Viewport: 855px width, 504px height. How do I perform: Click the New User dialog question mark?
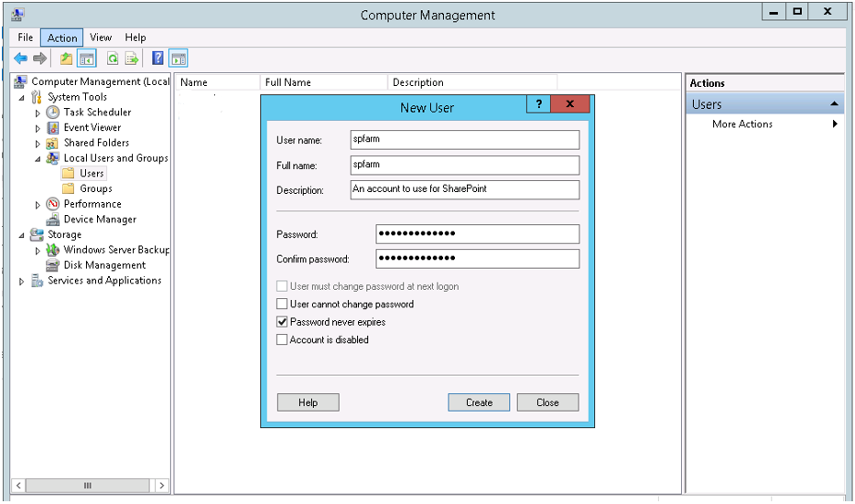tap(539, 103)
